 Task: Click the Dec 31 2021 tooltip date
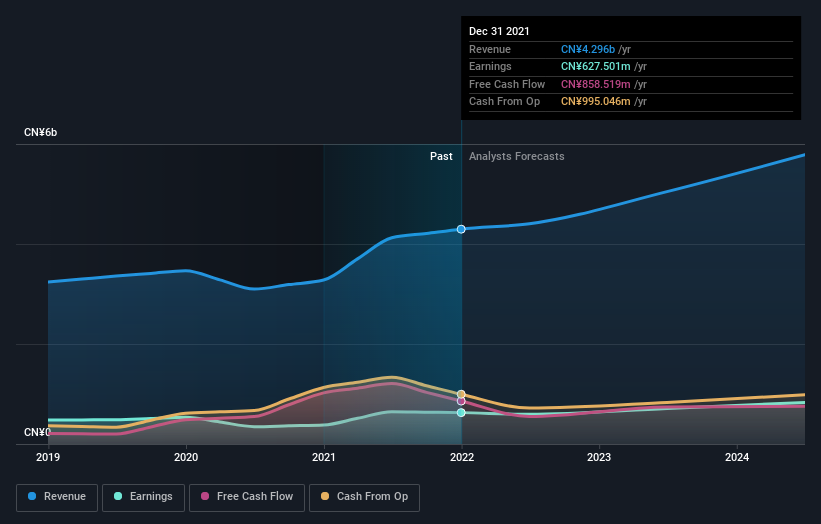click(x=499, y=31)
